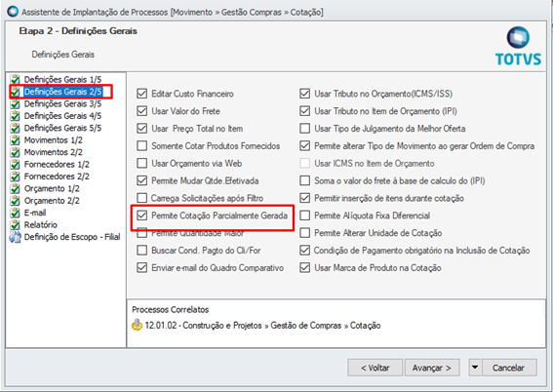
Task: Enable Somente Cotar Produtos Fornecidos
Action: (141, 146)
